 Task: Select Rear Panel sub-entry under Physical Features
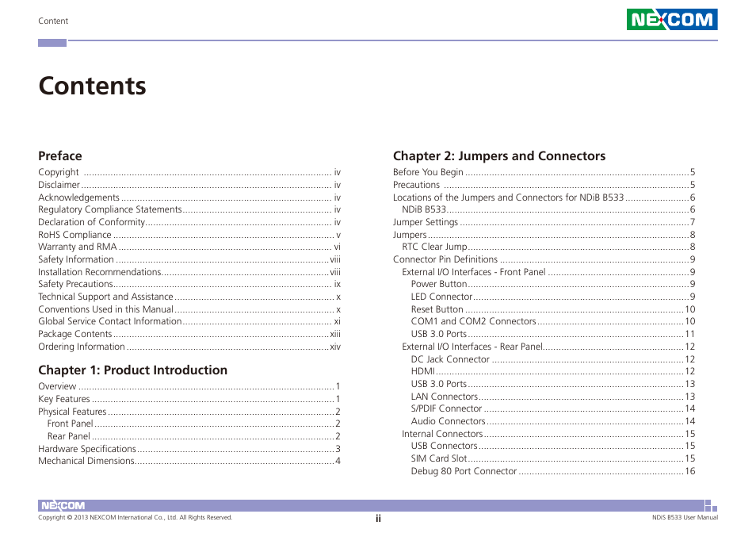(194, 436)
